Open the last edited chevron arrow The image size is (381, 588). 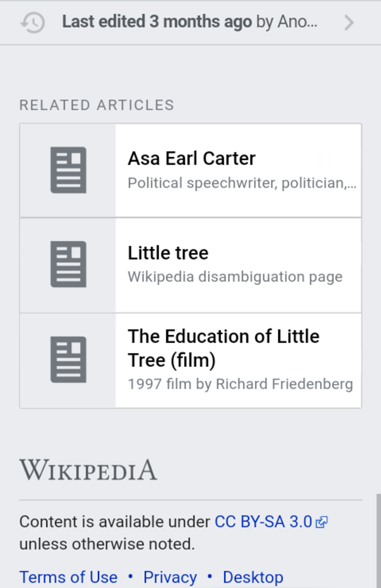pos(349,23)
